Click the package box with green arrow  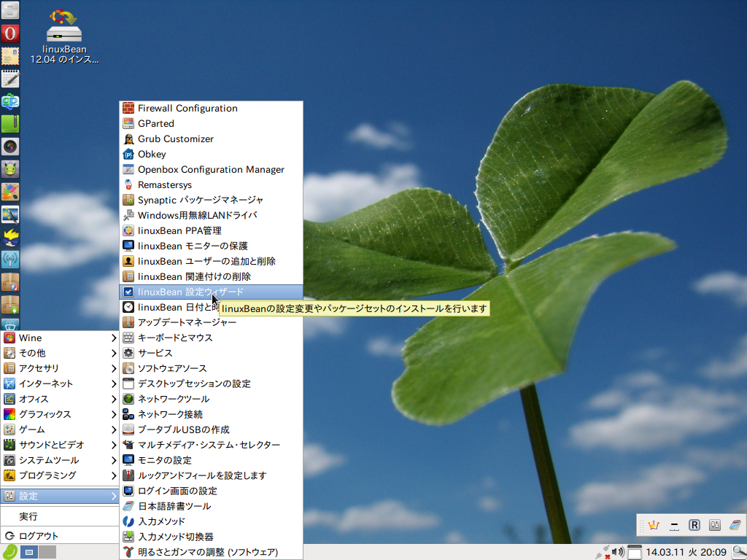(10, 306)
